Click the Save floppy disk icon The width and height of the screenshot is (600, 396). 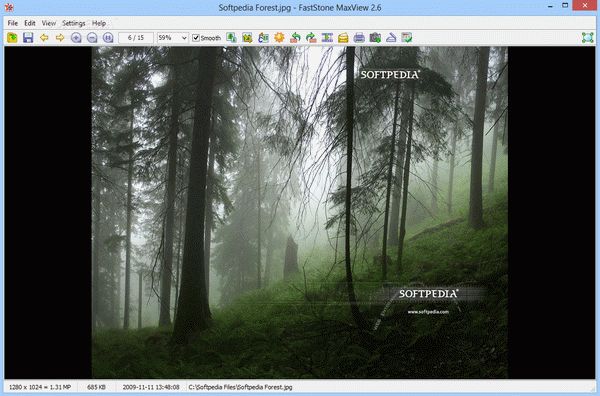point(28,37)
